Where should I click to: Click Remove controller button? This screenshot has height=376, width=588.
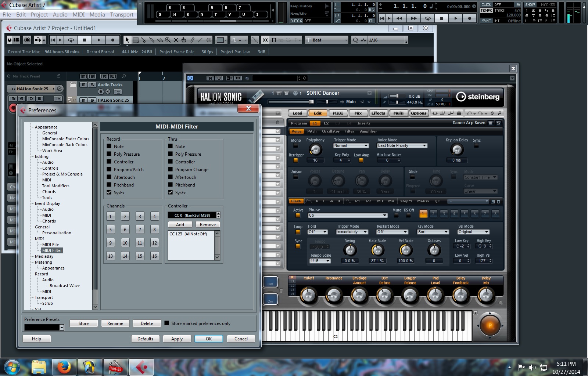click(x=208, y=224)
